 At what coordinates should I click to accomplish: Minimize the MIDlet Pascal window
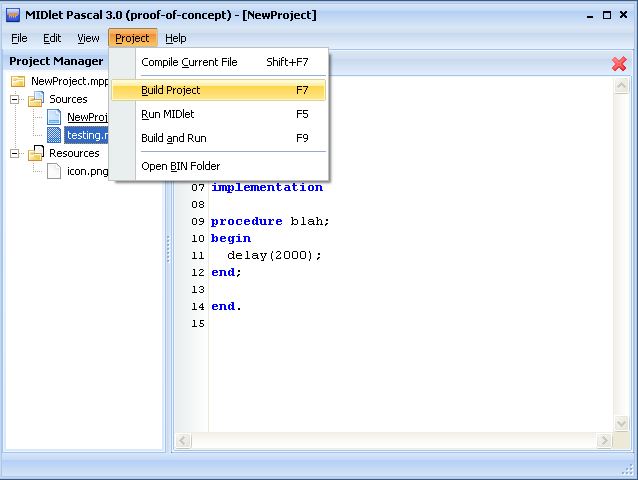click(x=590, y=15)
